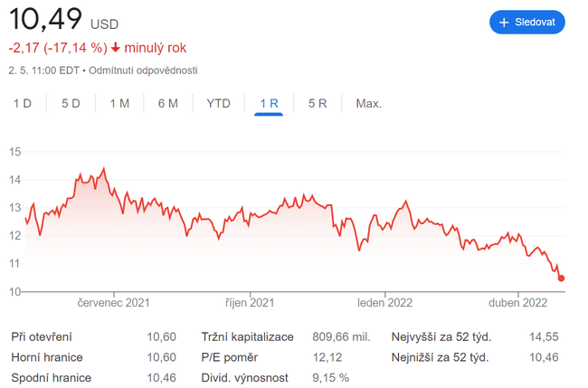Select the 5 D time range
Image resolution: width=588 pixels, height=388 pixels.
[71, 103]
